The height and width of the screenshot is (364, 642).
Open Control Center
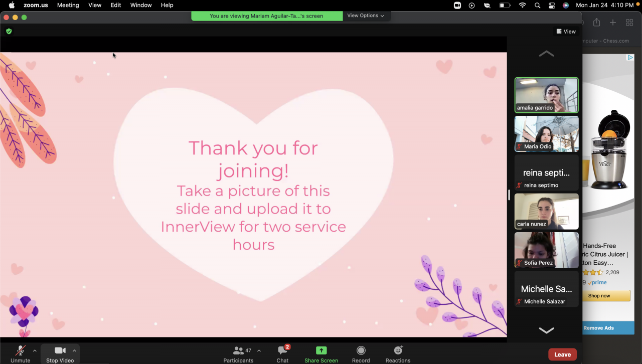click(552, 5)
